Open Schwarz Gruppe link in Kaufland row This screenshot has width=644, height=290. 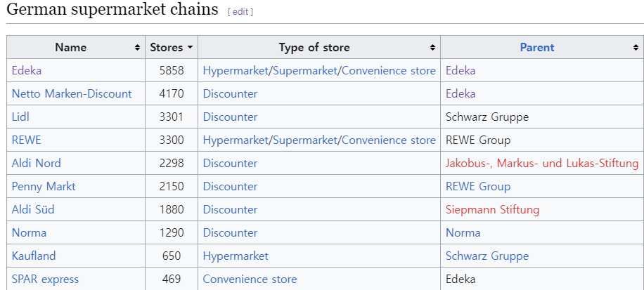click(x=487, y=256)
